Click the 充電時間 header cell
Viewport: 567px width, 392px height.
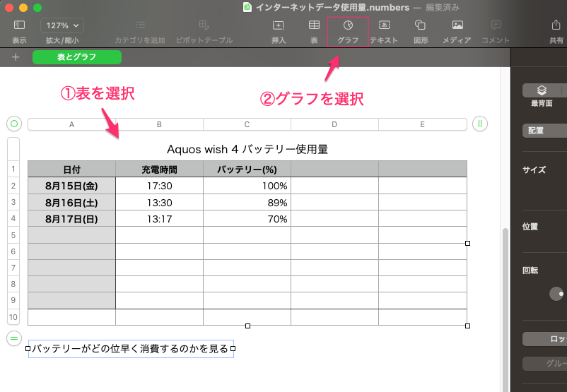160,169
